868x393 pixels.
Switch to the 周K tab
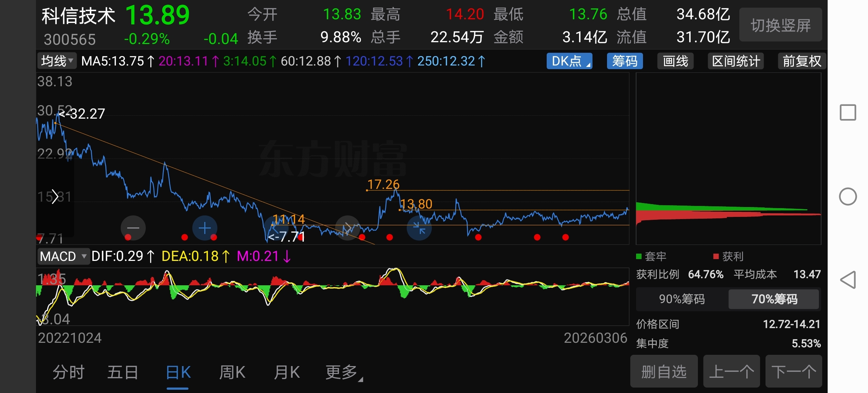coord(232,373)
